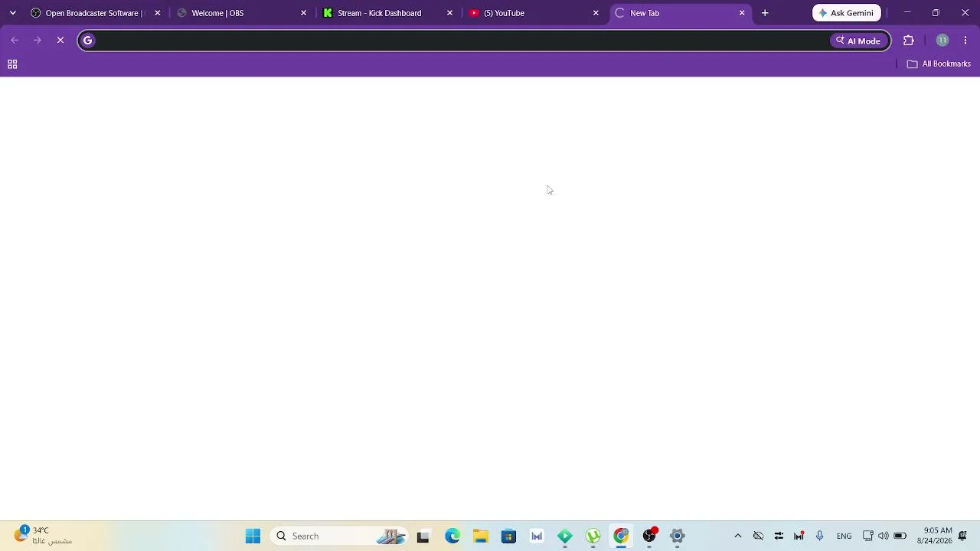The image size is (980, 551).
Task: Open network status tray icon
Action: click(868, 536)
